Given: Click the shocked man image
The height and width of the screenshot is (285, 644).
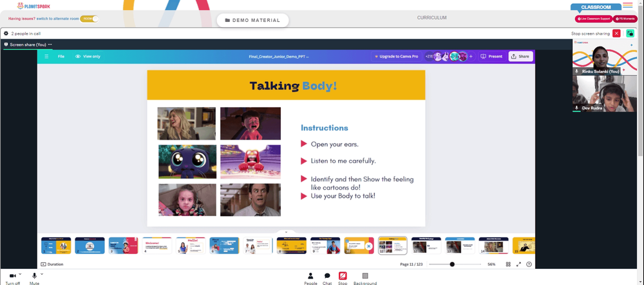Looking at the screenshot, I should point(251,199).
